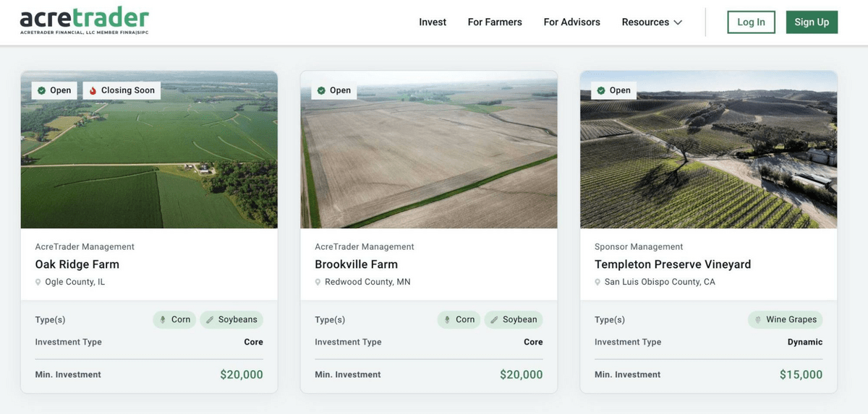Image resolution: width=868 pixels, height=414 pixels.
Task: Click the Log In button
Action: click(x=751, y=22)
